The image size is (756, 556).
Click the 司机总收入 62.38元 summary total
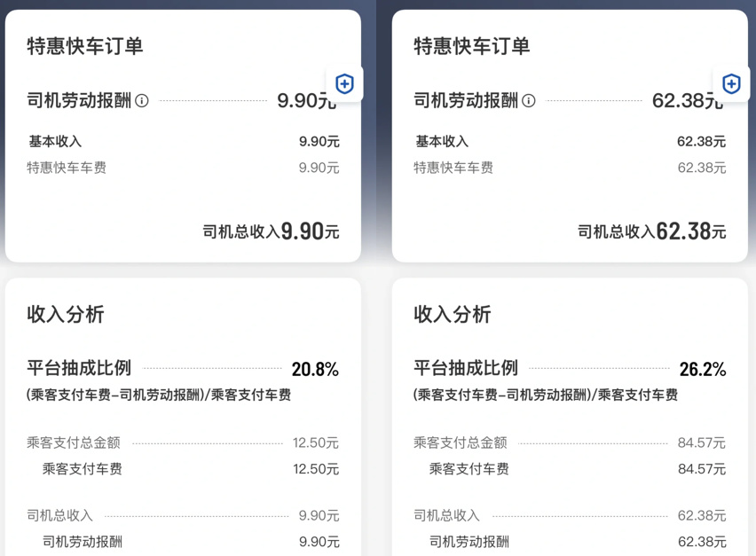(x=652, y=232)
